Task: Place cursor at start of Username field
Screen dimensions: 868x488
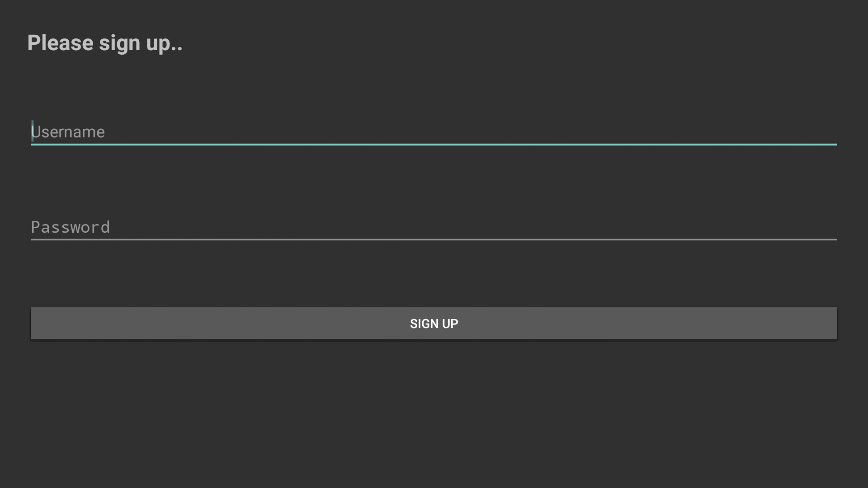Action: [32, 131]
